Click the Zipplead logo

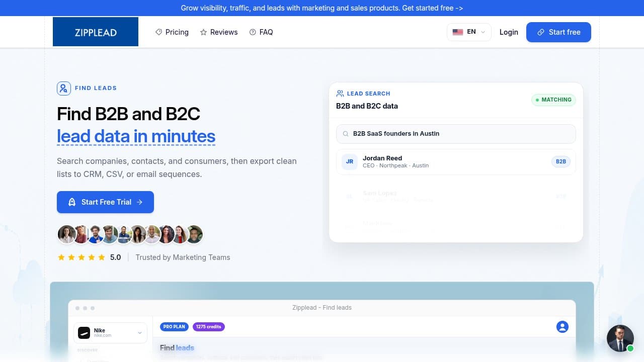[96, 32]
